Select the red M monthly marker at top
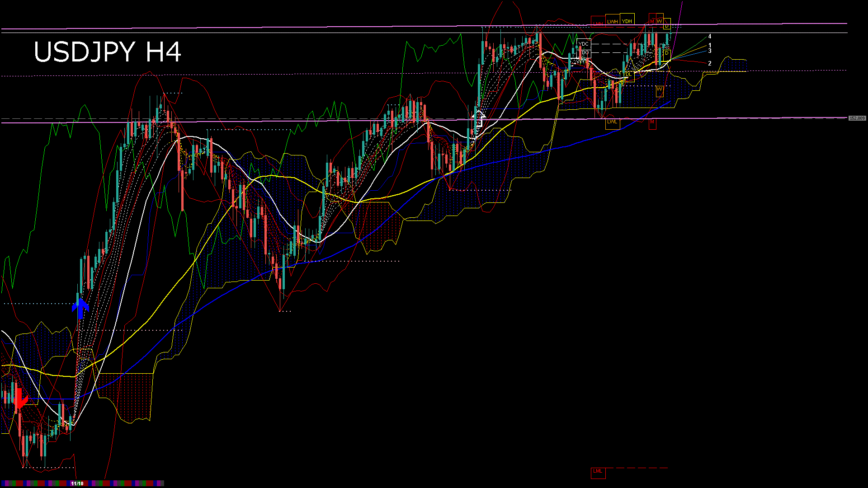868x488 pixels. [x=653, y=21]
